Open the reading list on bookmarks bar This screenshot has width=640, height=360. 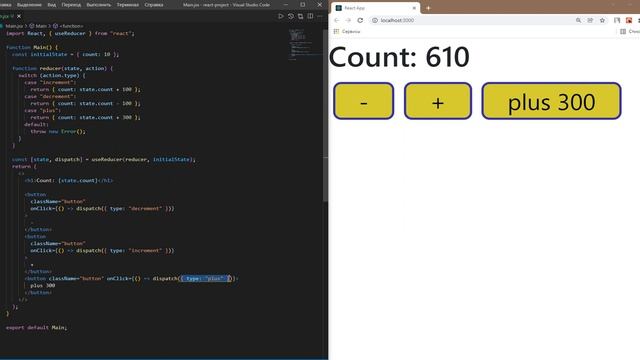tap(629, 31)
